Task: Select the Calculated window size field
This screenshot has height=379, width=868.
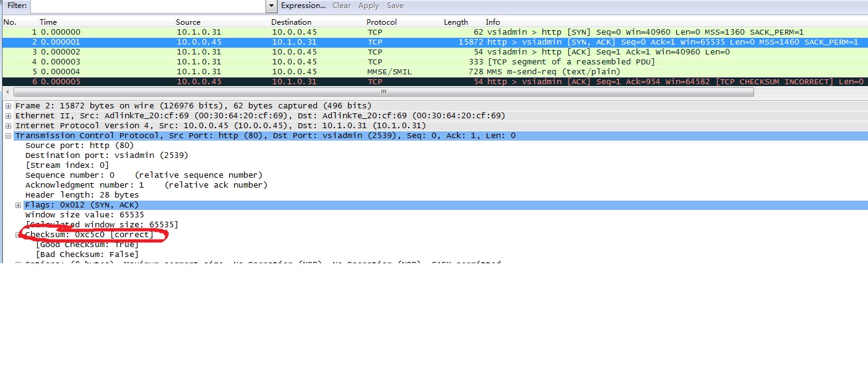Action: (102, 225)
